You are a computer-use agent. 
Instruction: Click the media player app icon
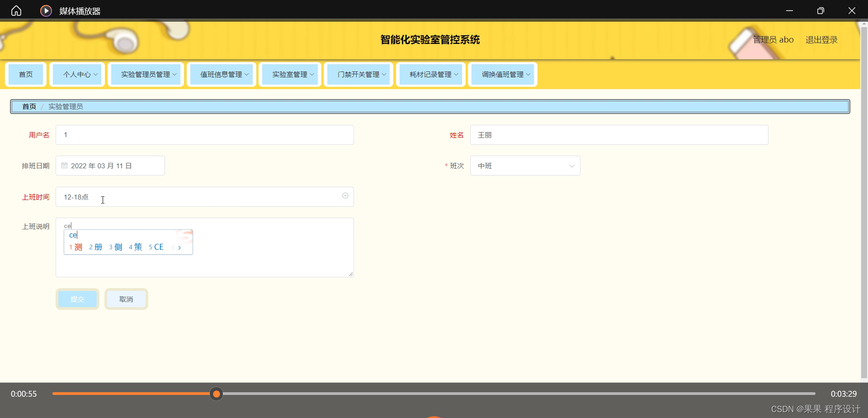pyautogui.click(x=46, y=10)
